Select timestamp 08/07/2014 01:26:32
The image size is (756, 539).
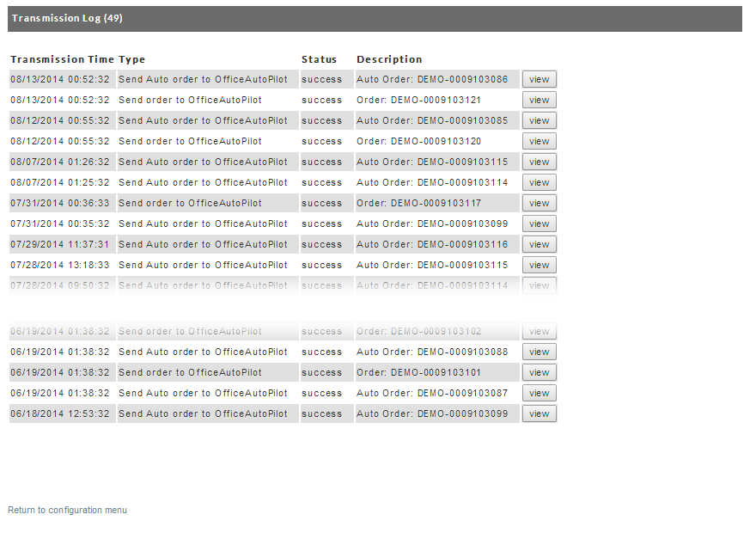click(x=60, y=162)
